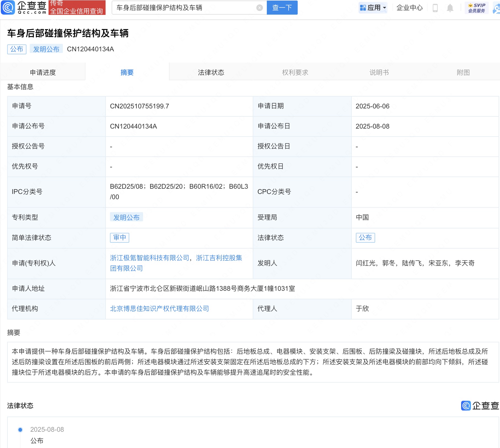Click the timeline dot beside 2025-08-08
The height and width of the screenshot is (448, 500).
(20, 430)
